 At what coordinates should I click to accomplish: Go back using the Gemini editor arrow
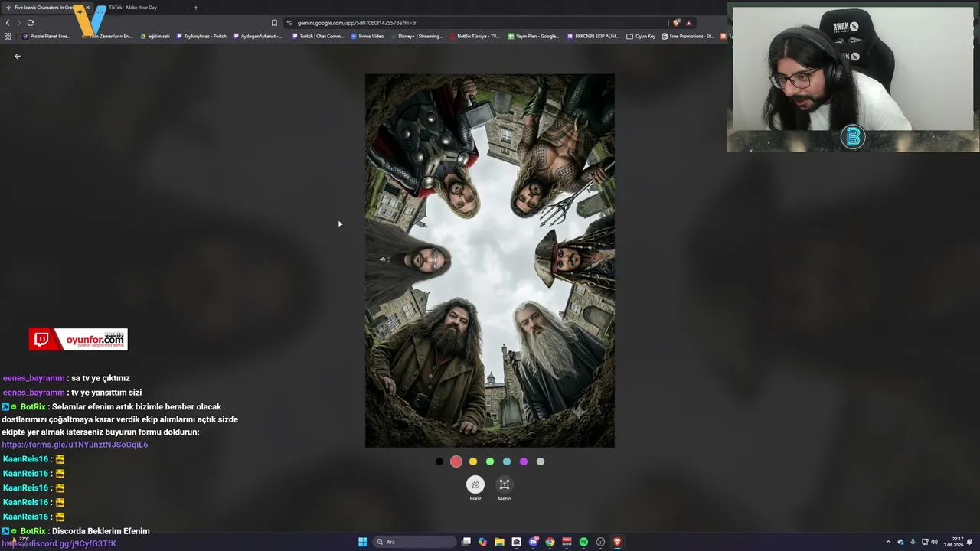18,56
